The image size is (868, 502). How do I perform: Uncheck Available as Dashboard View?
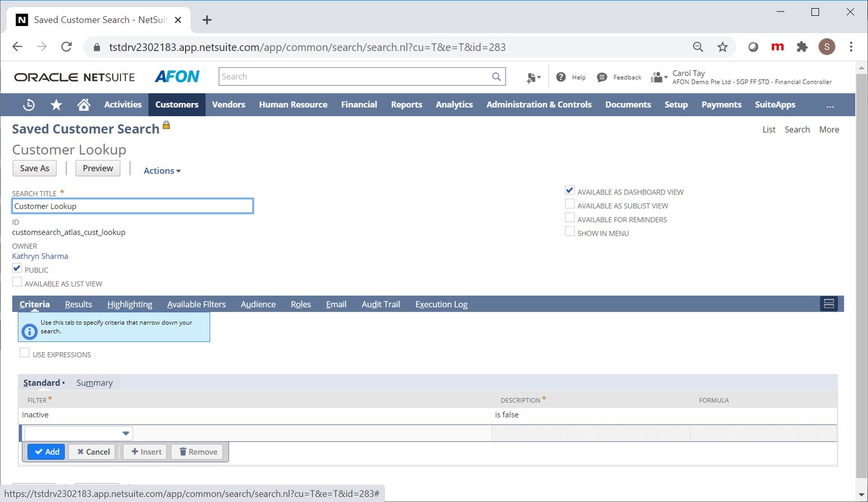(x=569, y=190)
